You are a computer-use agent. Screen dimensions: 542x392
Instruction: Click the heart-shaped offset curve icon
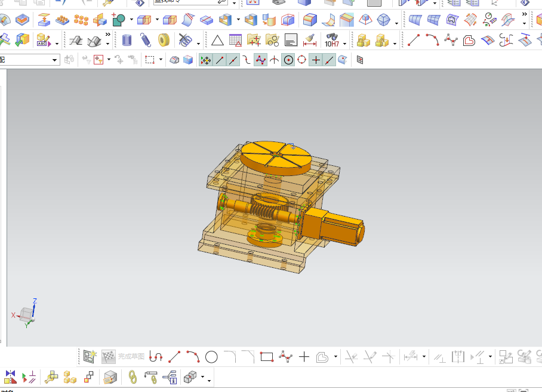[469, 41]
